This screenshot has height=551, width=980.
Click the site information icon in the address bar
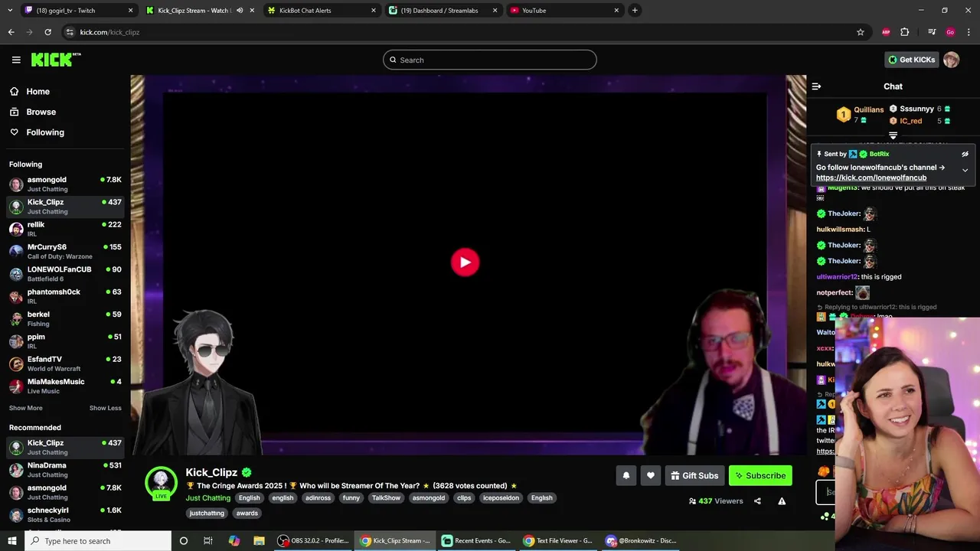[70, 32]
